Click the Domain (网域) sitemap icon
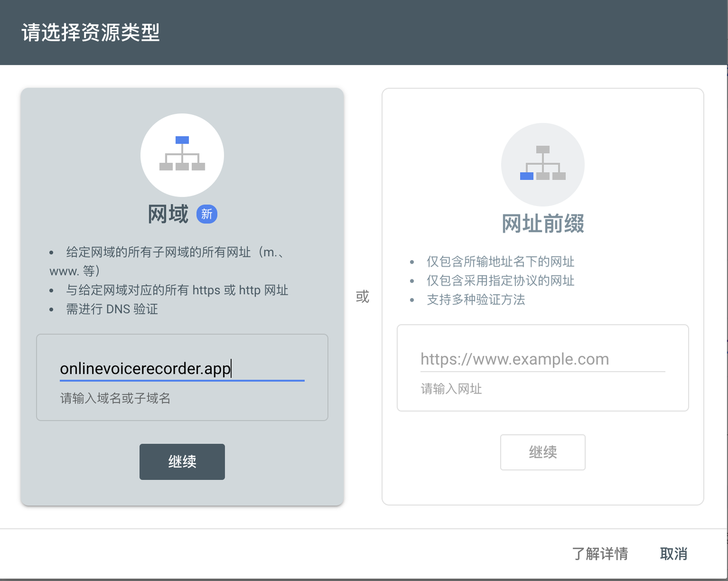This screenshot has height=581, width=728. [182, 155]
